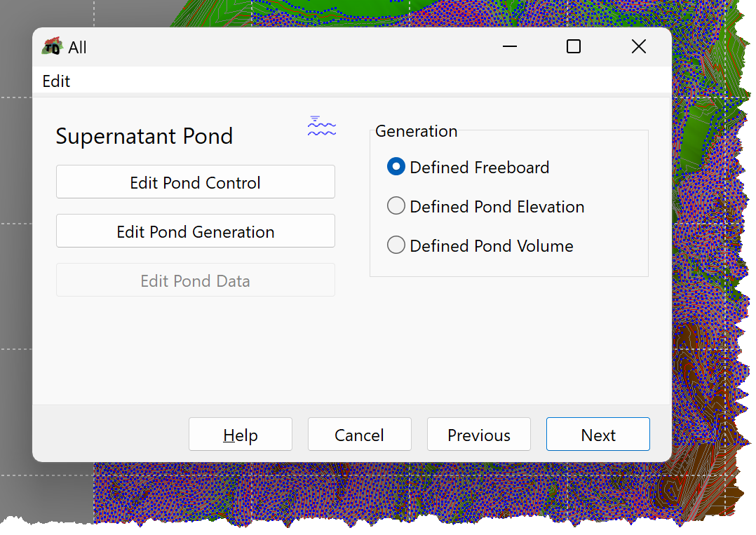
Task: Click the Supernatant Pond heading text
Action: (144, 137)
